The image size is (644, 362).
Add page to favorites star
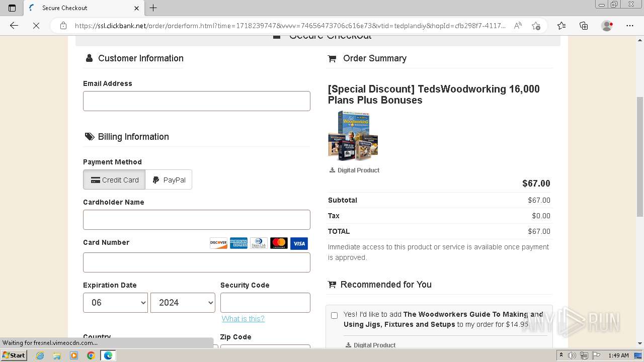click(x=536, y=26)
